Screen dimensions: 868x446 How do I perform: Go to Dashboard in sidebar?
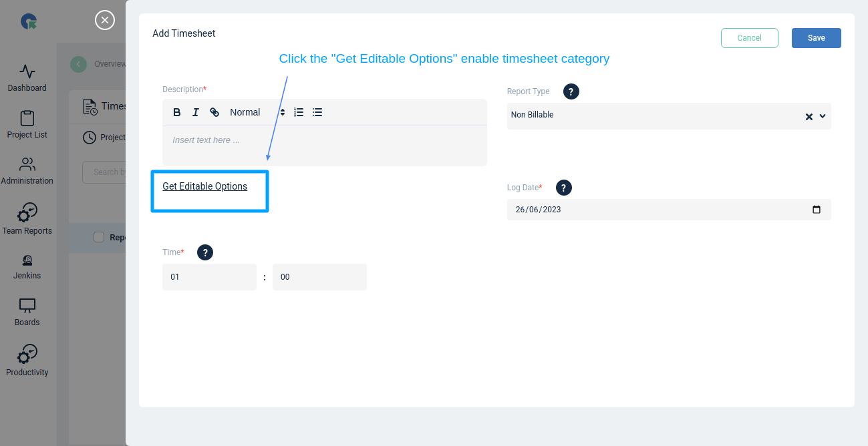pos(27,78)
